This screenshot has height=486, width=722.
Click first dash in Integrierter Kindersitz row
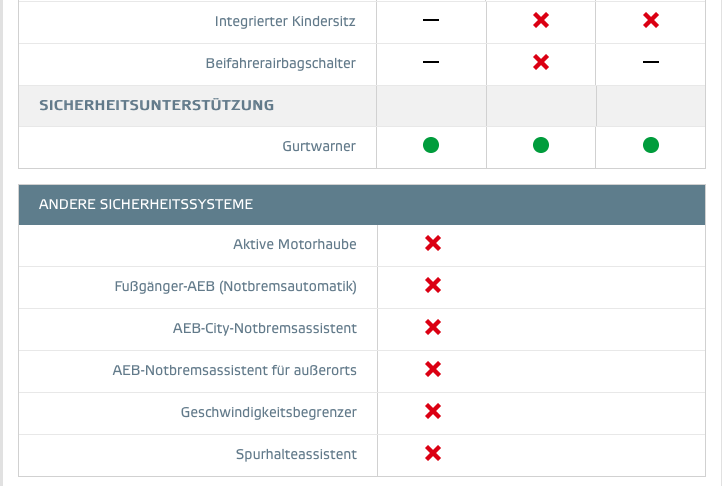tap(431, 20)
